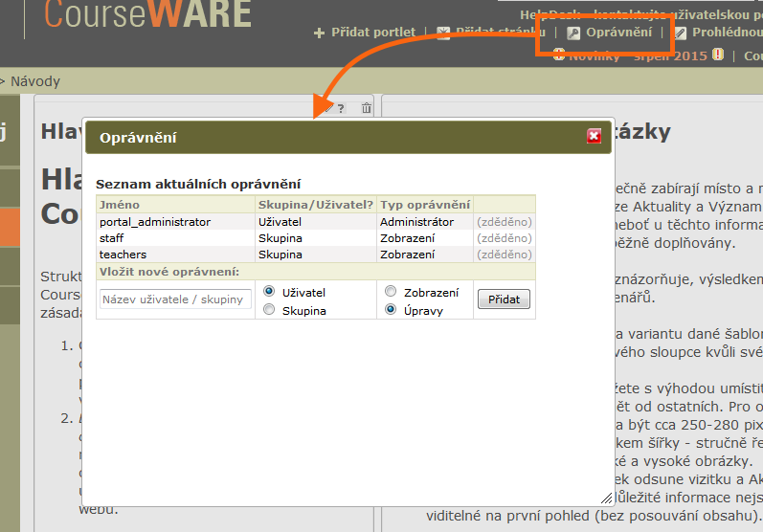Image resolution: width=763 pixels, height=532 pixels.
Task: Open the Oprávnění toolbar link
Action: point(618,33)
